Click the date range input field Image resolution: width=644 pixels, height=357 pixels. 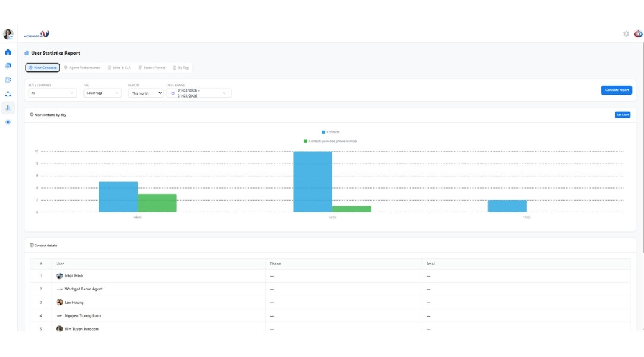pos(198,93)
